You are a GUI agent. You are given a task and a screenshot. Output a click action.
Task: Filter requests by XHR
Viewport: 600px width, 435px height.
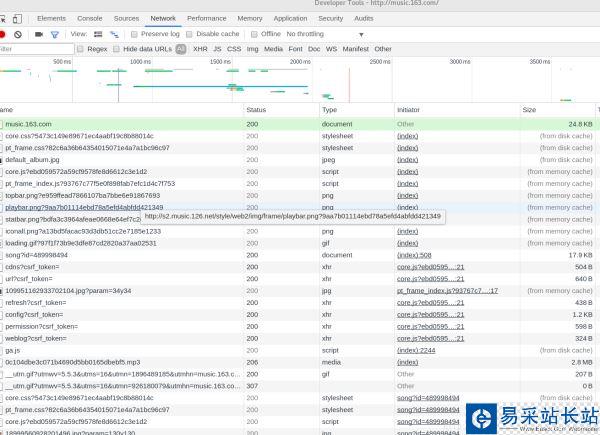[x=200, y=49]
